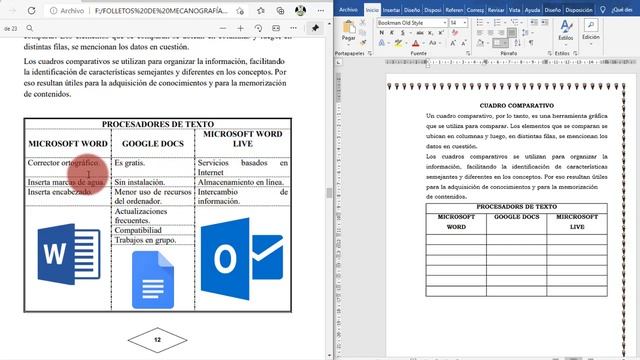Image resolution: width=640 pixels, height=360 pixels.
Task: Click the ¿Qué desea? search box
Action: pos(621,10)
